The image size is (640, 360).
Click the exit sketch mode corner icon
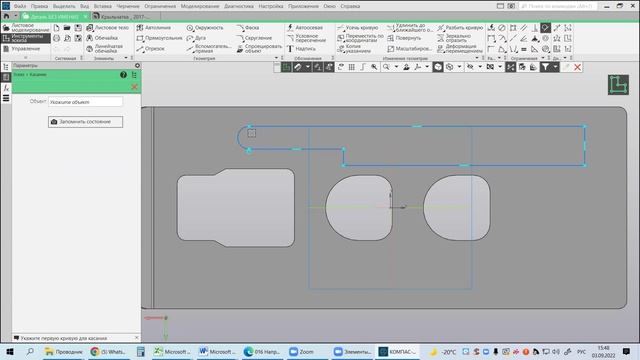(x=618, y=85)
